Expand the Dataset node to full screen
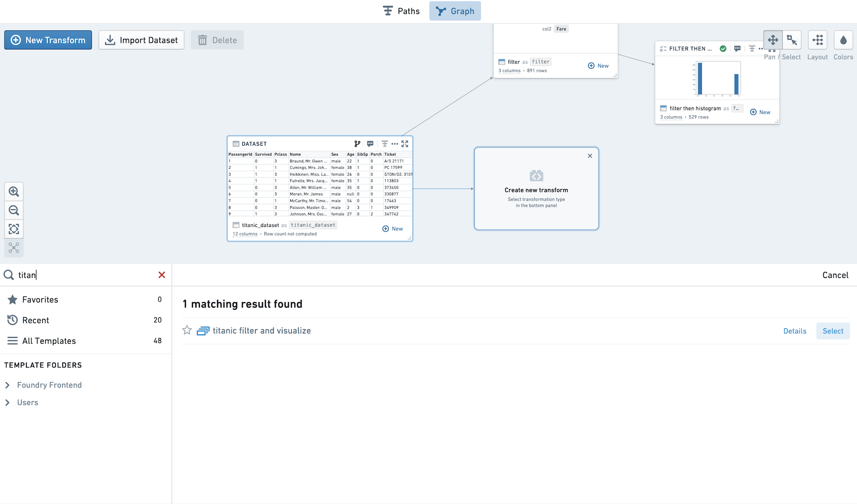The height and width of the screenshot is (504, 857). point(405,144)
